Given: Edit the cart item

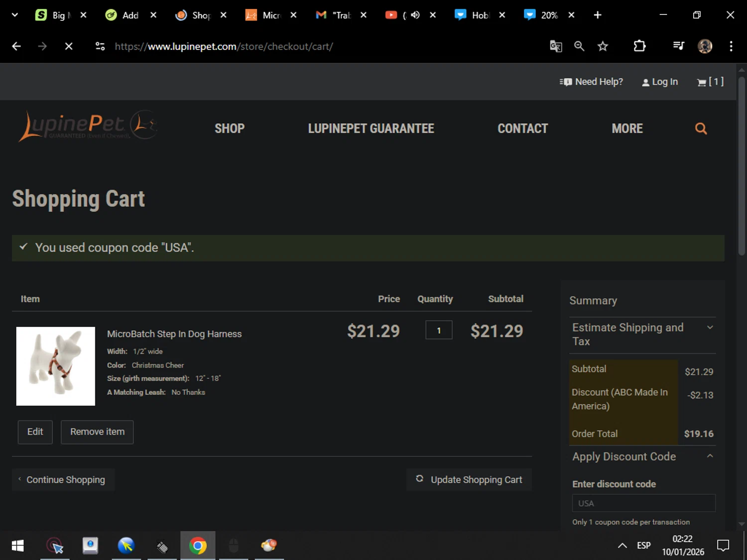Looking at the screenshot, I should pos(35,432).
